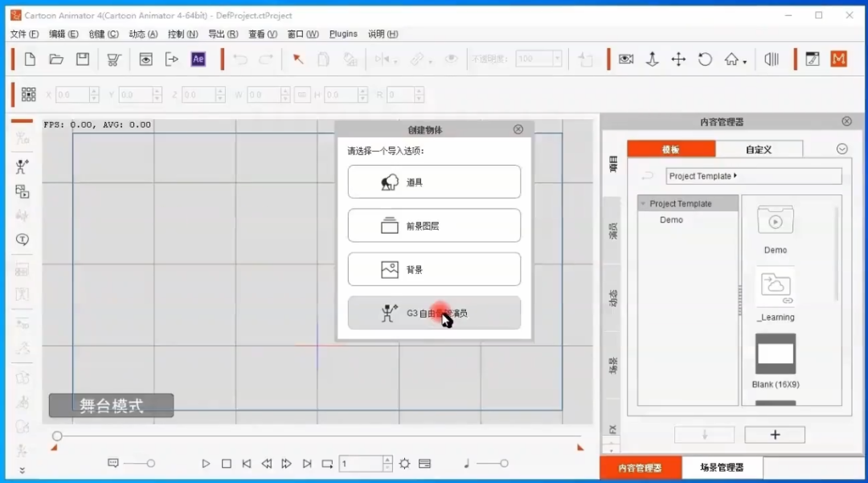The width and height of the screenshot is (868, 483).
Task: Select the Blank (16X9) template thumbnail
Action: click(x=774, y=354)
